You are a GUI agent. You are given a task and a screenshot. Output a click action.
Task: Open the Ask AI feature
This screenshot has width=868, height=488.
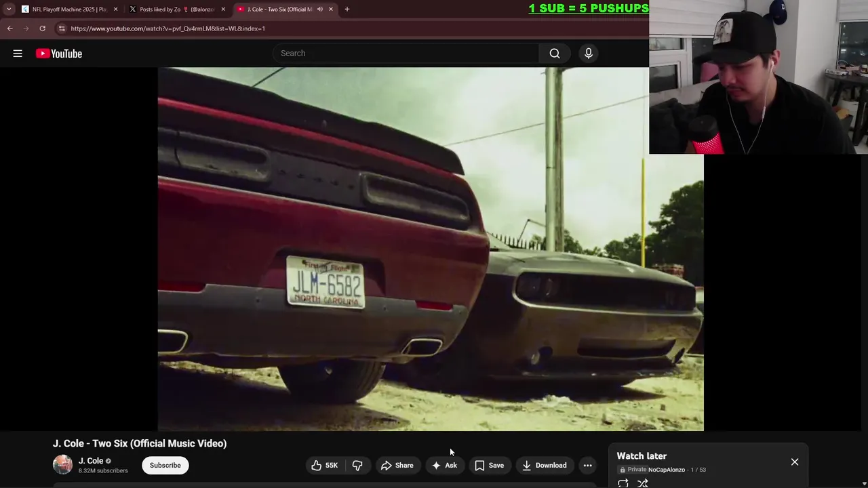445,466
